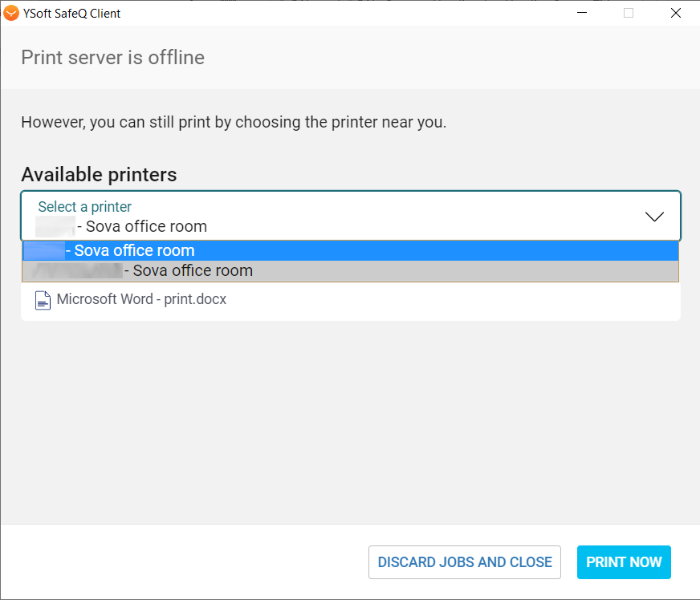700x600 pixels.
Task: Click the "YSoft SafeQ Client" title bar text
Action: tap(72, 13)
